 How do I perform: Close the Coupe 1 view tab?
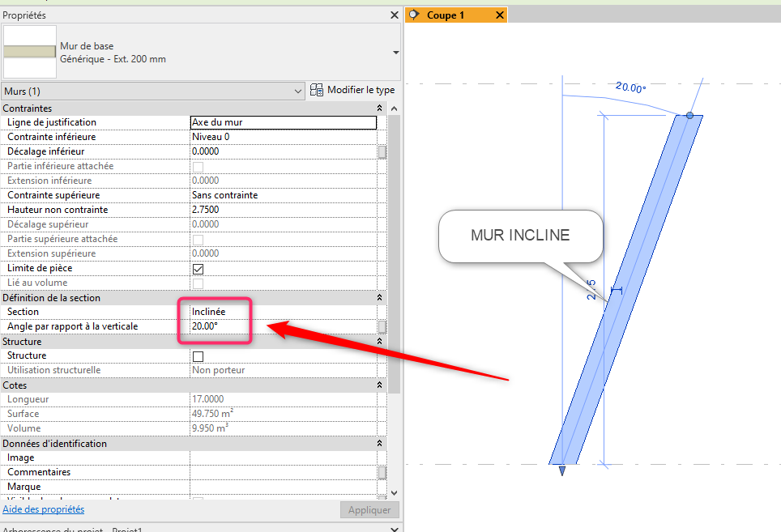click(x=499, y=15)
